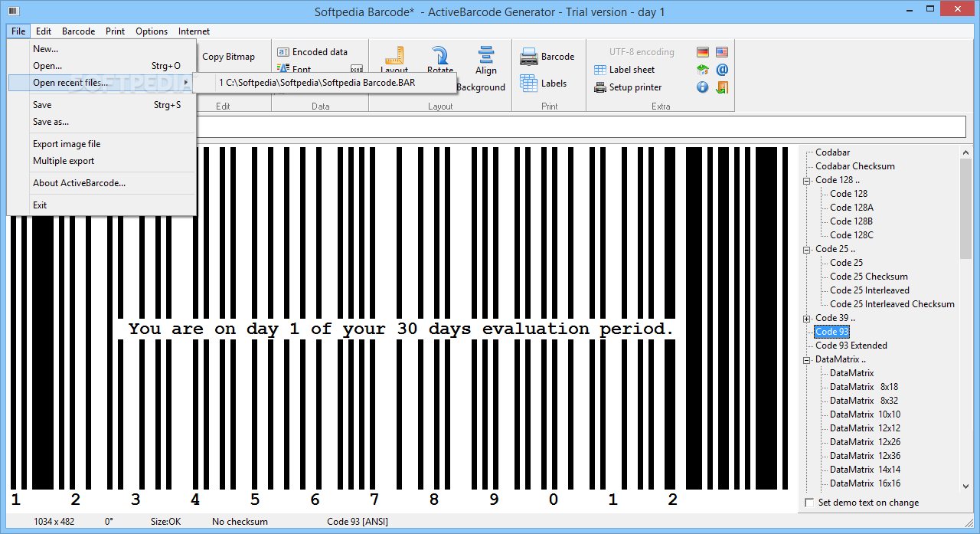Select Codabar barcode type
This screenshot has width=980, height=534.
[x=832, y=152]
